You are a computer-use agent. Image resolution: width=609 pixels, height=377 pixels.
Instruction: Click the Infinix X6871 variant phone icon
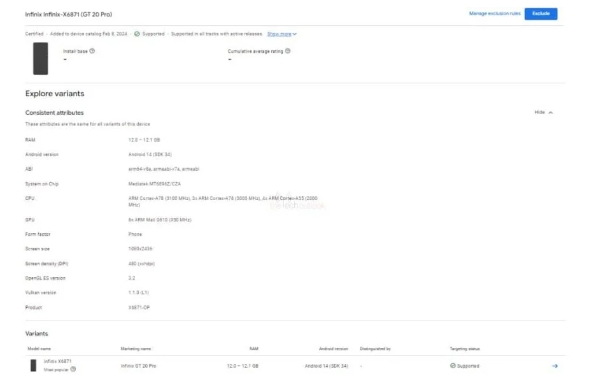[x=33, y=365]
